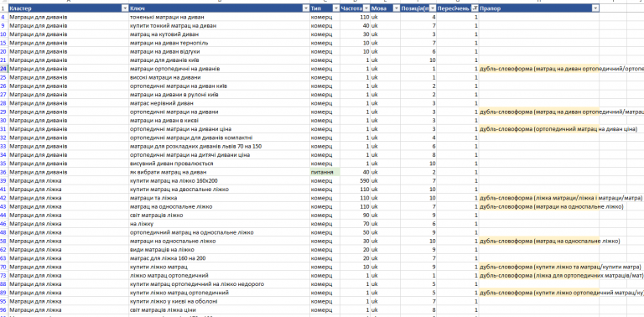
Task: Select frequency cell with value 590
Action: [x=356, y=181]
